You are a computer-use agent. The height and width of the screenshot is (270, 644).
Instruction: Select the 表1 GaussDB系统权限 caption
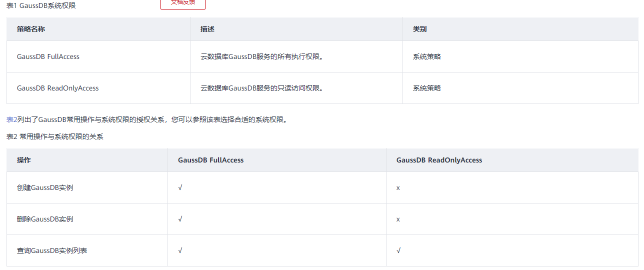click(x=41, y=5)
